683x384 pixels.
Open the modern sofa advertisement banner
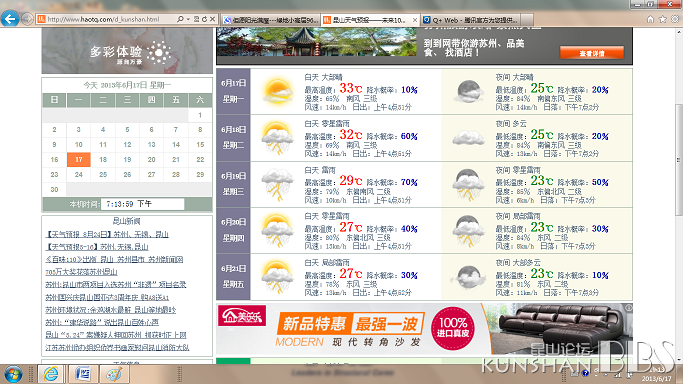pyautogui.click(x=424, y=329)
